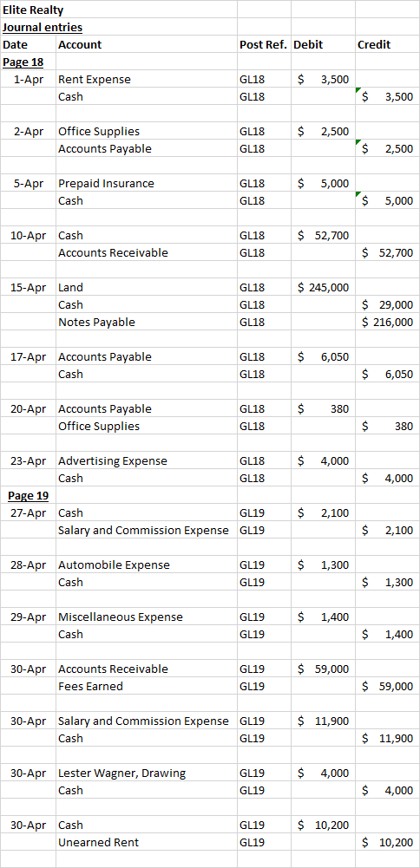The image size is (420, 868).
Task: Select the Automobile Expense cell
Action: pos(147,565)
